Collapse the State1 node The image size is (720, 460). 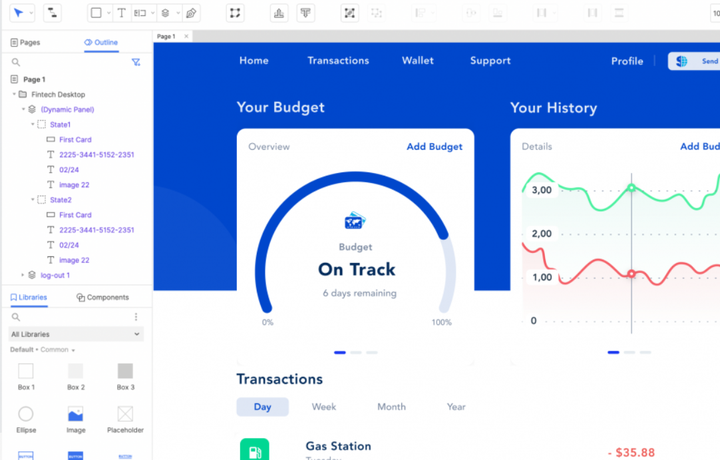(33, 124)
